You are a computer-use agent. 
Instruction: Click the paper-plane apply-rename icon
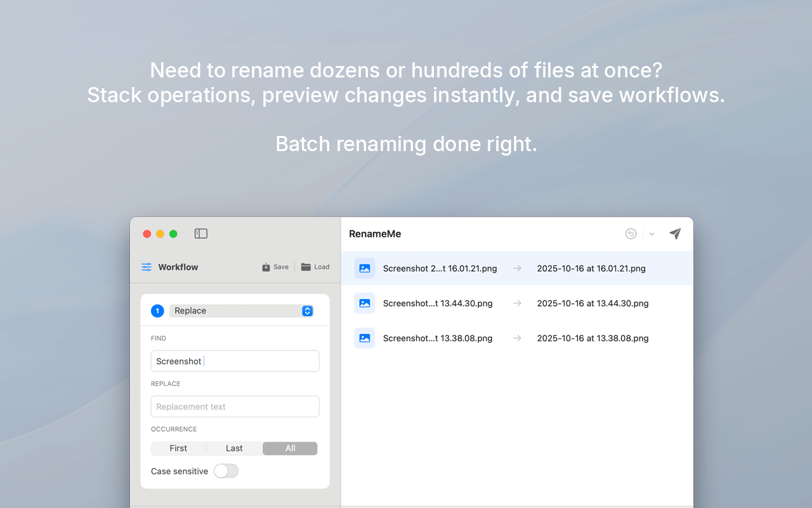pos(674,234)
